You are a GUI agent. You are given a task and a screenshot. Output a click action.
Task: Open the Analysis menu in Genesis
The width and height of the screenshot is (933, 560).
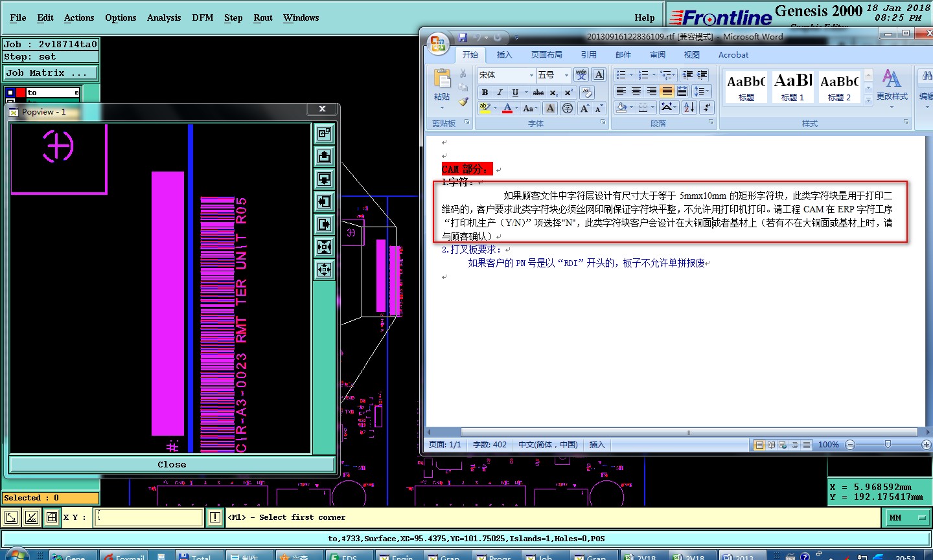[163, 18]
